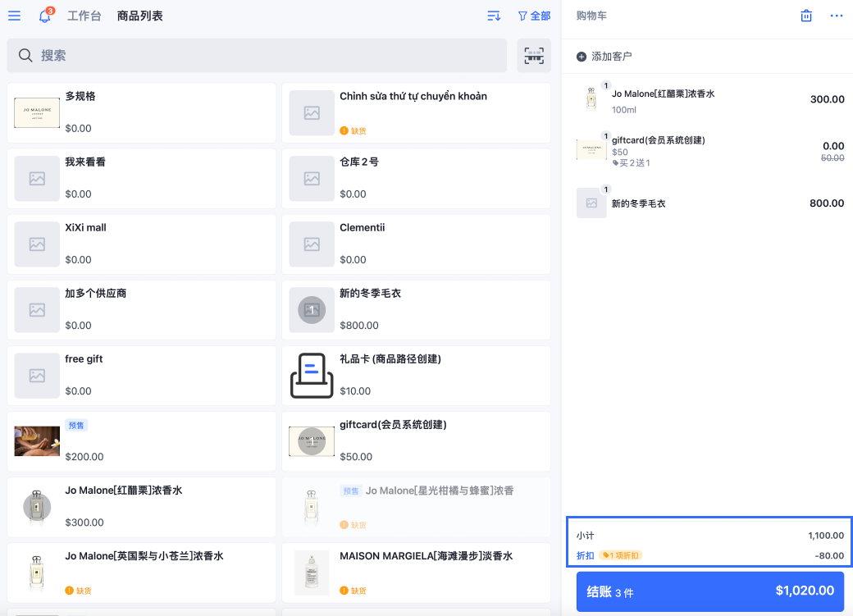Click the 1项折扣 badge

point(621,555)
